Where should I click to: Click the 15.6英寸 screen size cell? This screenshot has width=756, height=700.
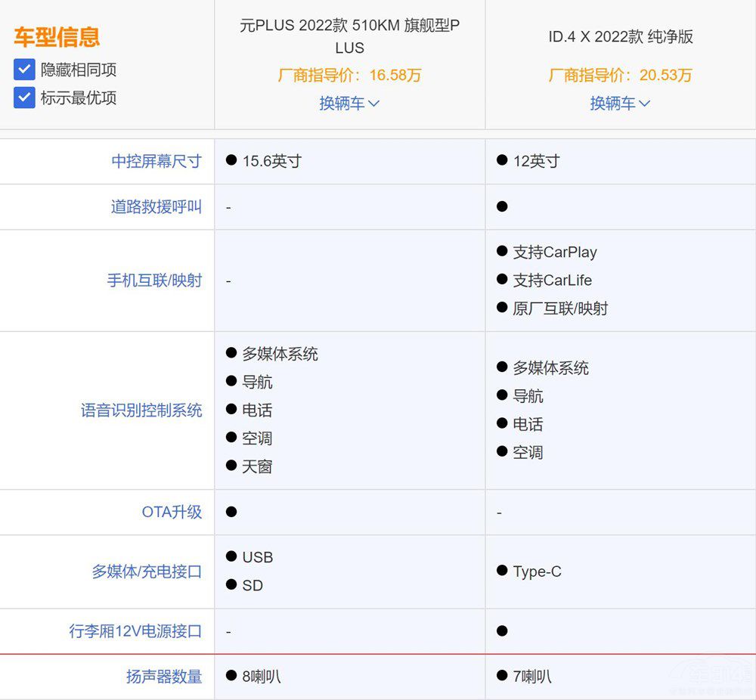(271, 161)
